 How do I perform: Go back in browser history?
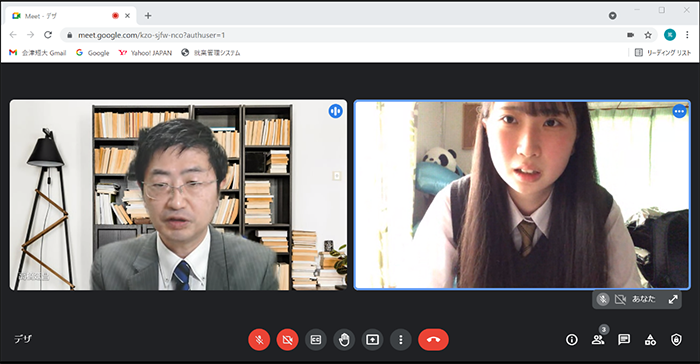13,35
